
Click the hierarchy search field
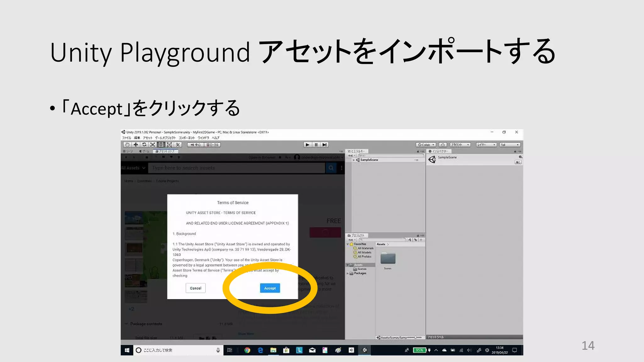point(391,156)
